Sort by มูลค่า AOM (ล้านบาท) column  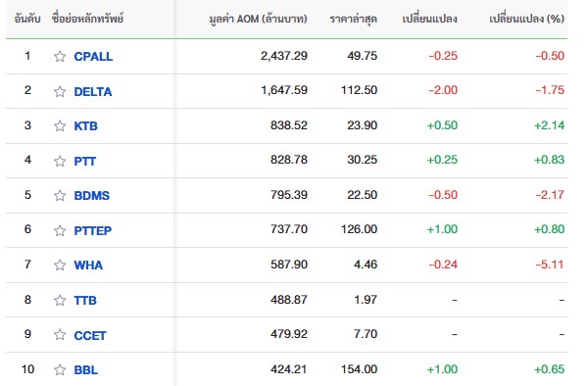tap(258, 19)
